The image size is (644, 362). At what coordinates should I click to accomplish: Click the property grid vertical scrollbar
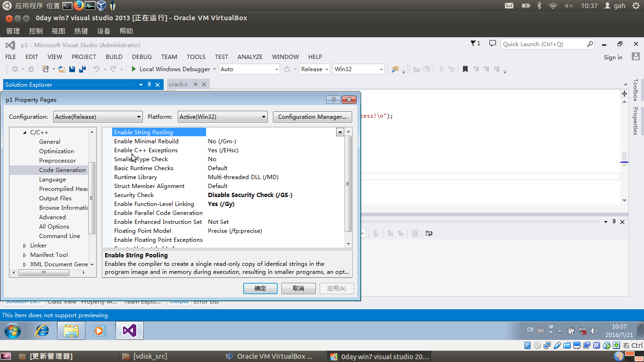click(x=349, y=184)
